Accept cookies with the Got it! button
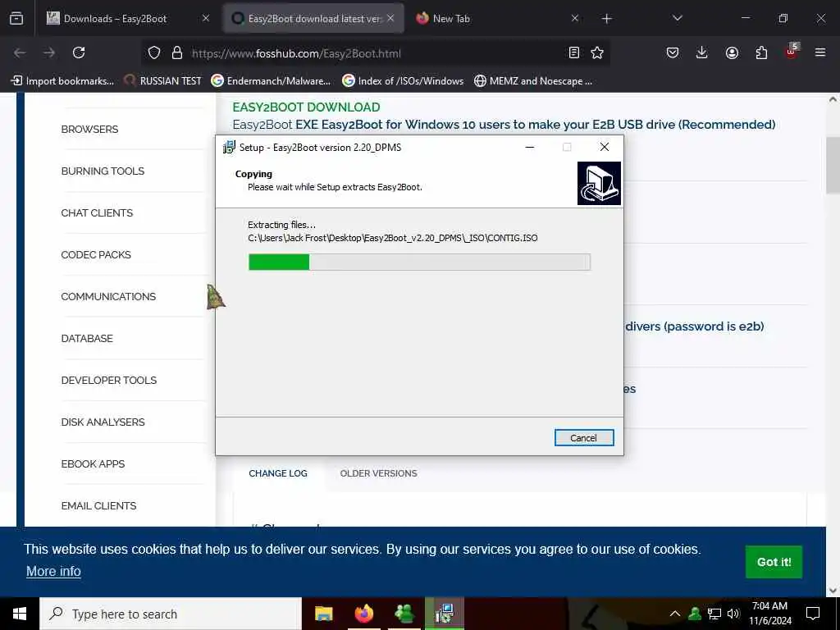This screenshot has width=840, height=630. 774,561
